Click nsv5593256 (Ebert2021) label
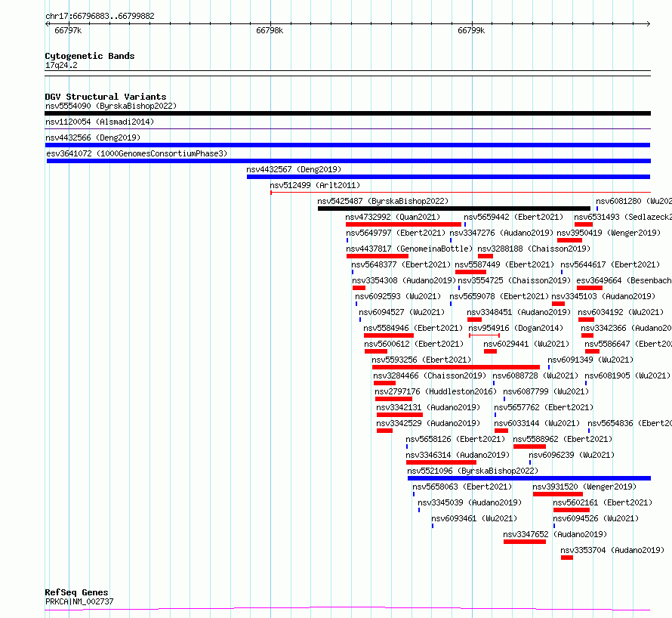 421,360
